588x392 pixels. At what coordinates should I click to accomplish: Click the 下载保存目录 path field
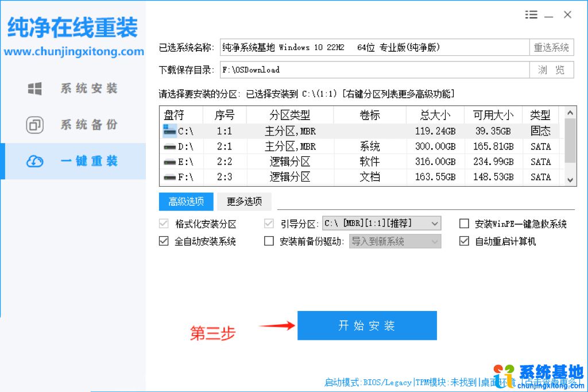click(x=374, y=70)
